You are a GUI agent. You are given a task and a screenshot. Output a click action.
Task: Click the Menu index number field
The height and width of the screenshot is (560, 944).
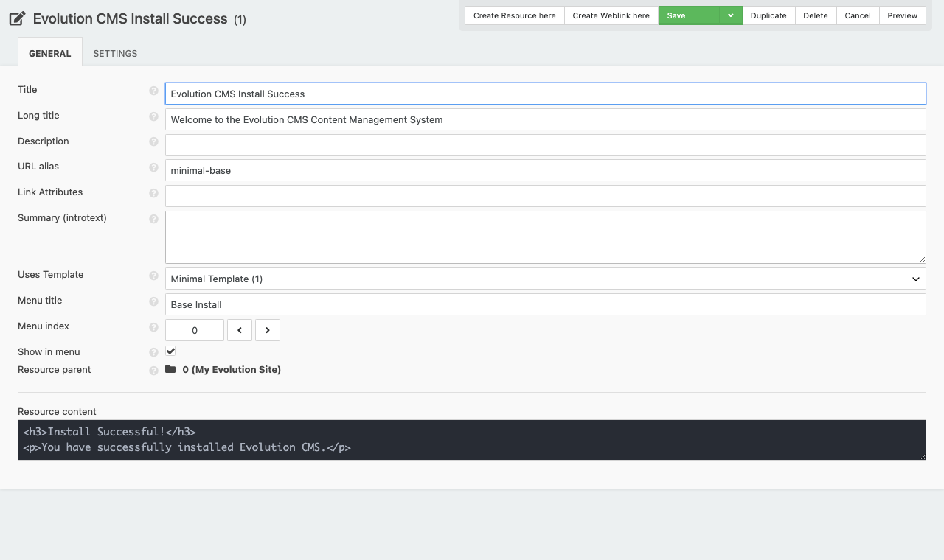click(195, 330)
